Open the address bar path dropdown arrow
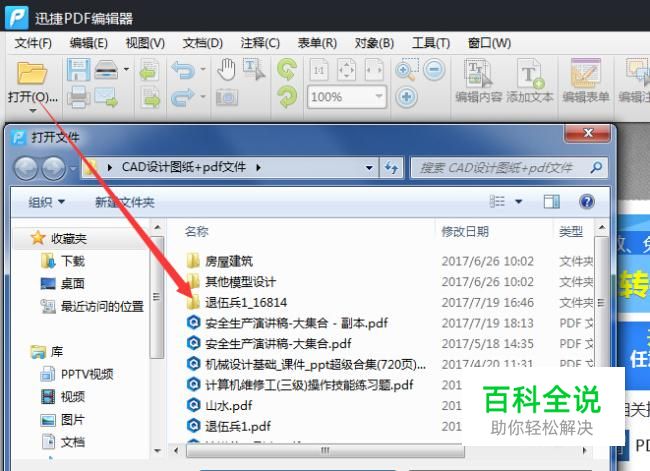 click(x=369, y=168)
